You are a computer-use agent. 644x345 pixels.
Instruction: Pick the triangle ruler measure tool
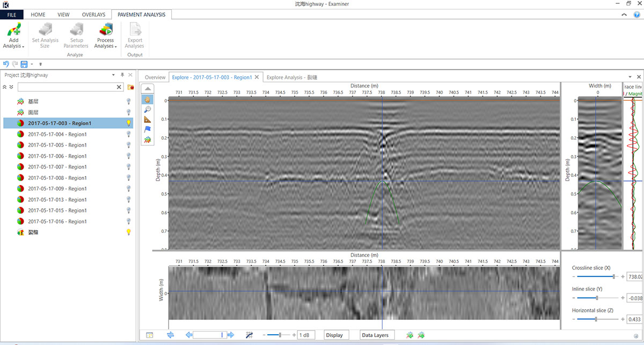[x=148, y=120]
